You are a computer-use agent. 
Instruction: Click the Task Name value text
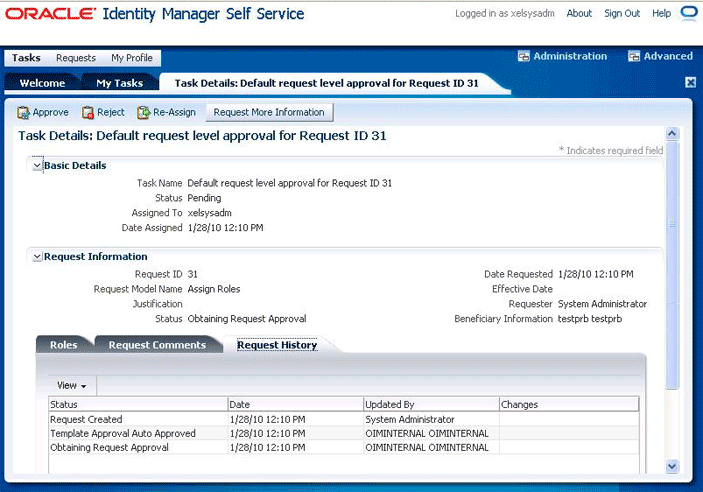[x=290, y=183]
